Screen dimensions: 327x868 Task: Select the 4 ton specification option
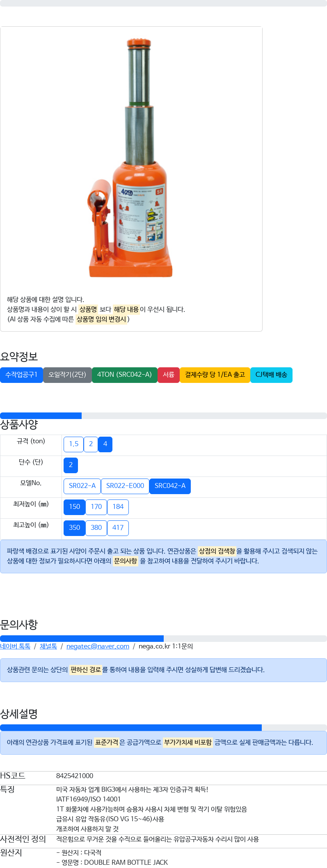pos(105,444)
